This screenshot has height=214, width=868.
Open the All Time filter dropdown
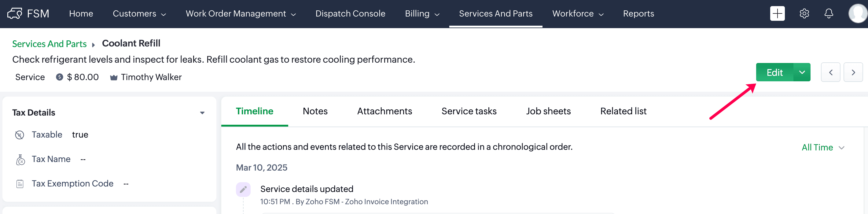pos(822,148)
